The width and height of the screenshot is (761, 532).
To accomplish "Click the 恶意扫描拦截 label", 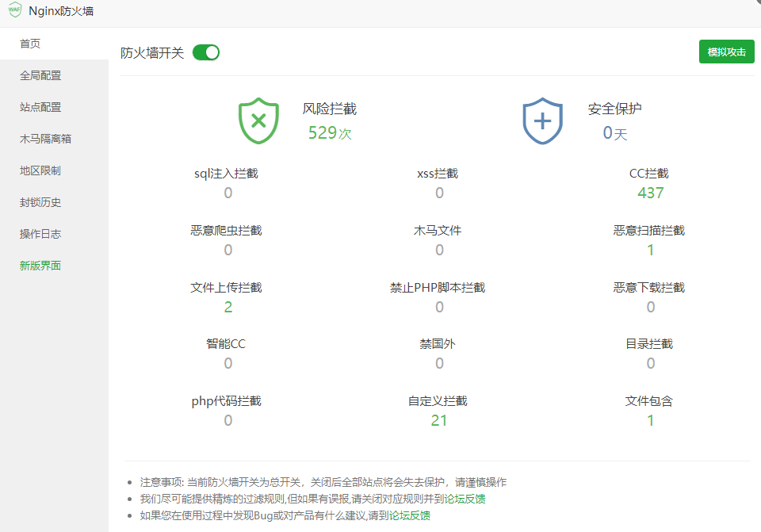I will point(649,231).
